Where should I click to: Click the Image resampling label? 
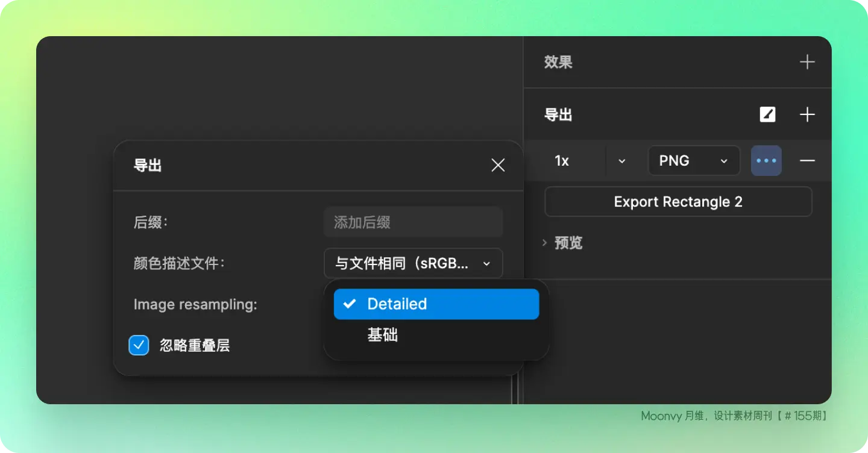(195, 305)
